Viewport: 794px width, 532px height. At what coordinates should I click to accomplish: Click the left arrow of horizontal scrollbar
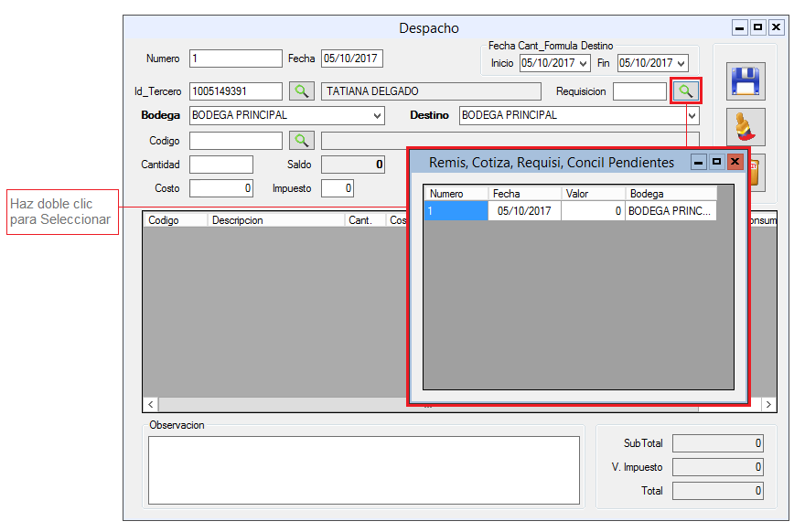(x=151, y=404)
